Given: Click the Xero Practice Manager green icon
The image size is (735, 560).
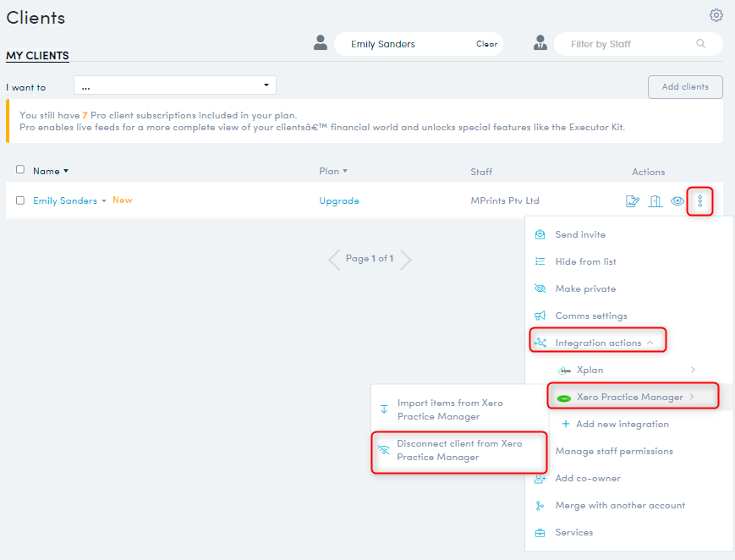Looking at the screenshot, I should point(564,395).
